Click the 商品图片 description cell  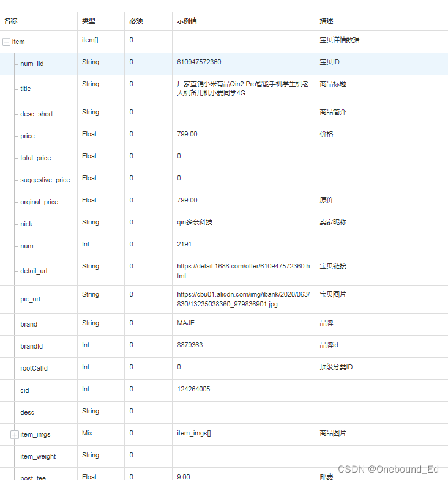[x=333, y=433]
